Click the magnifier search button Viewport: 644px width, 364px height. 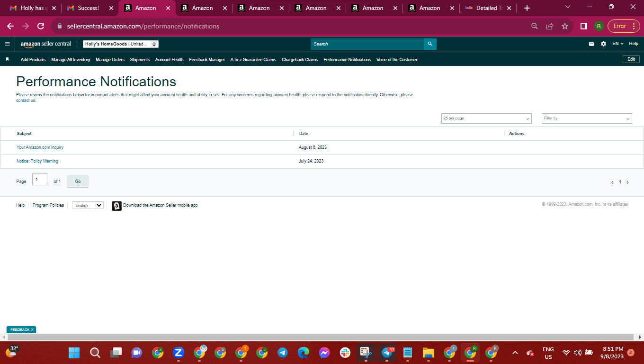coord(430,44)
